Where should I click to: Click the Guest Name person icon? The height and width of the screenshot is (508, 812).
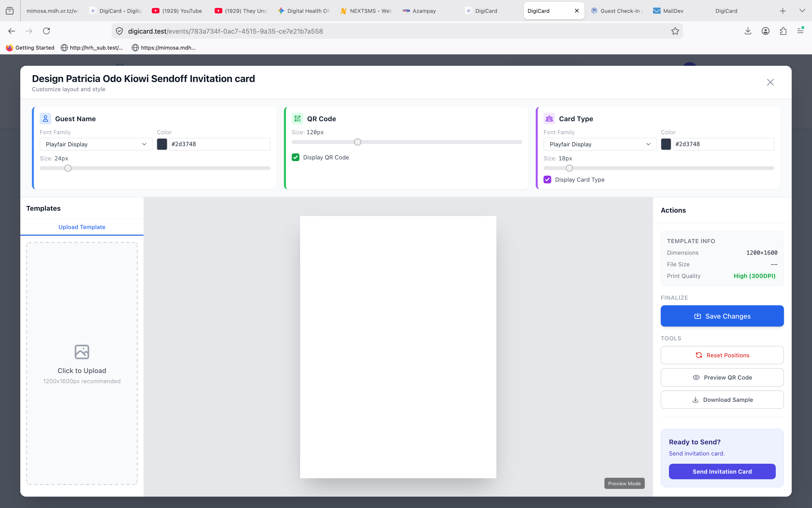coord(45,119)
